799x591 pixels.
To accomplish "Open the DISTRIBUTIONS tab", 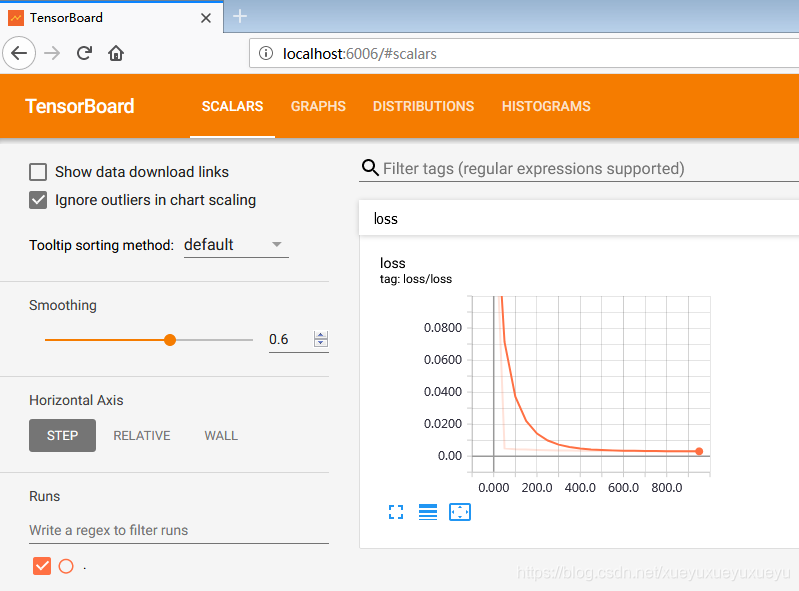I will (423, 106).
